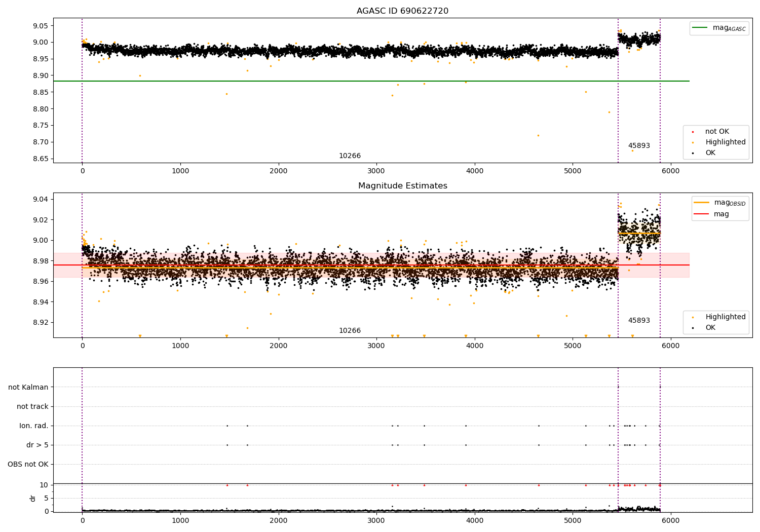Viewport: 760px width, 532px height.
Task: Select 'Highlighted' in the Magnitude Estimates legend
Action: pyautogui.click(x=725, y=317)
